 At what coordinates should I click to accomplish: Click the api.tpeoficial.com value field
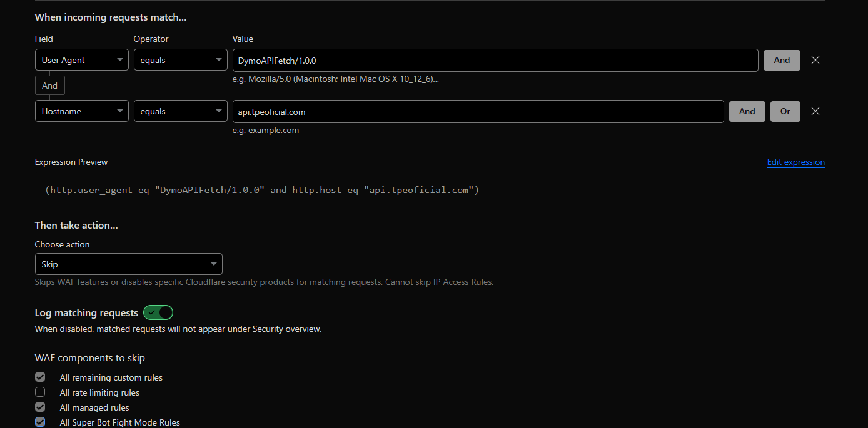[x=478, y=111]
